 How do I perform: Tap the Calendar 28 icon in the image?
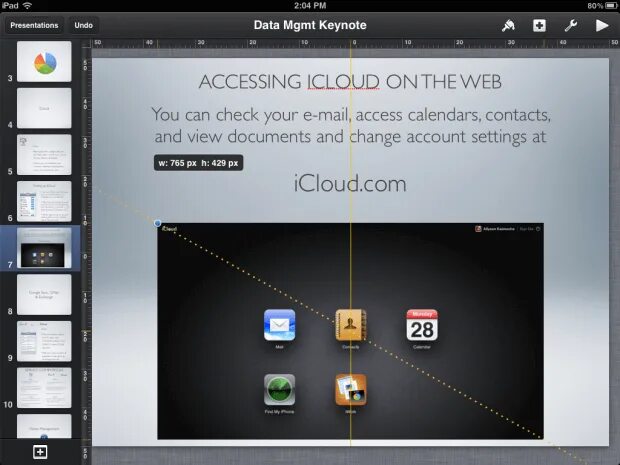click(422, 325)
